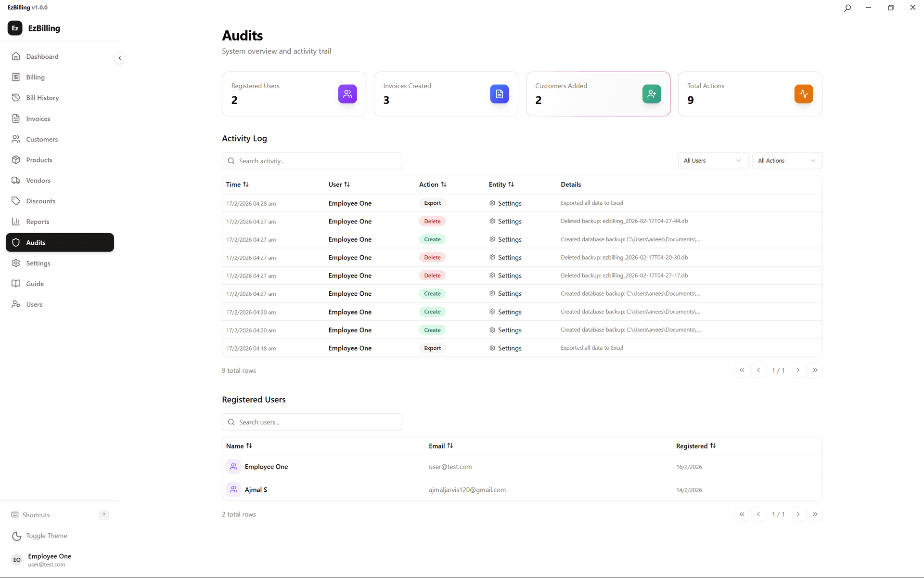Open the Dashboard section

(x=42, y=56)
